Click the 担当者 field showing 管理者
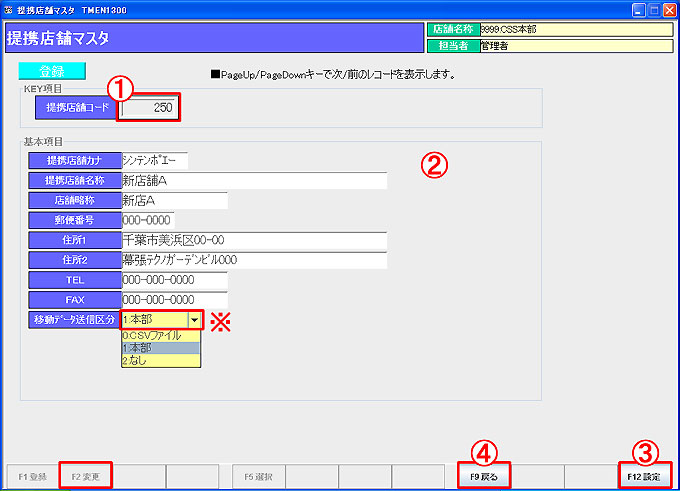Viewport: 680px width, 491px height. click(x=576, y=46)
